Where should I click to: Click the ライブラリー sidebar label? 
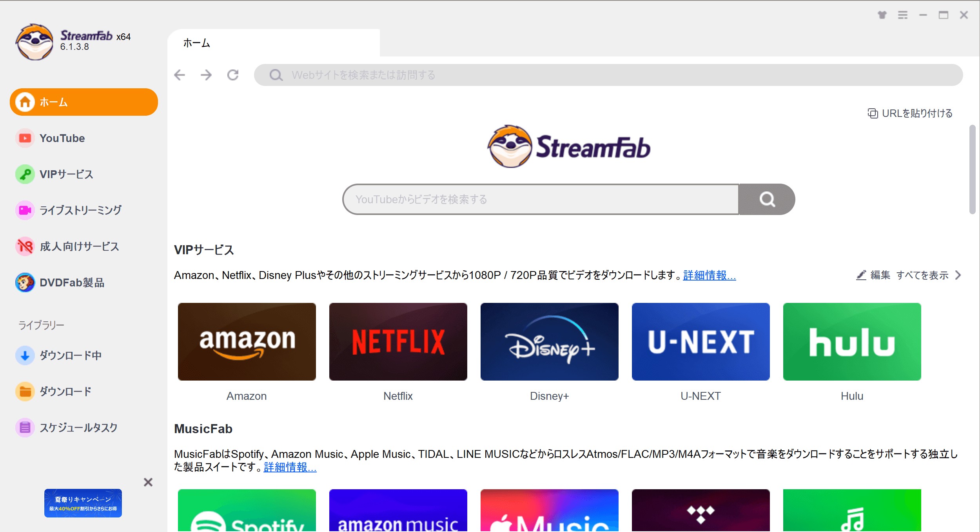pos(41,325)
